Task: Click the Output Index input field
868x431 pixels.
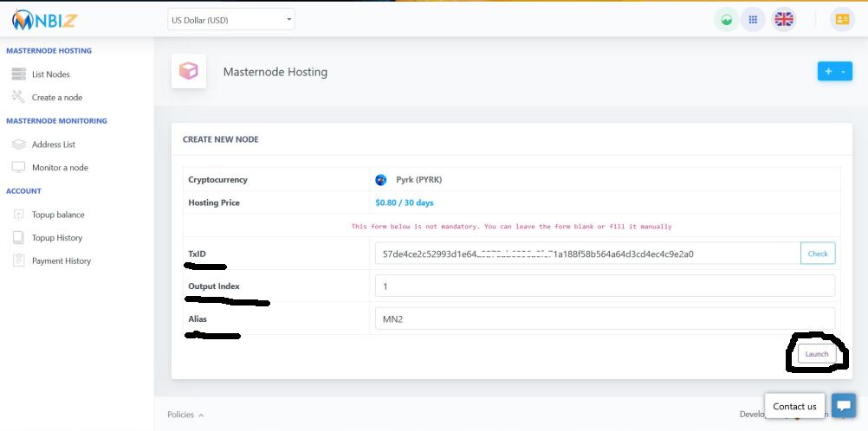Action: click(x=605, y=286)
